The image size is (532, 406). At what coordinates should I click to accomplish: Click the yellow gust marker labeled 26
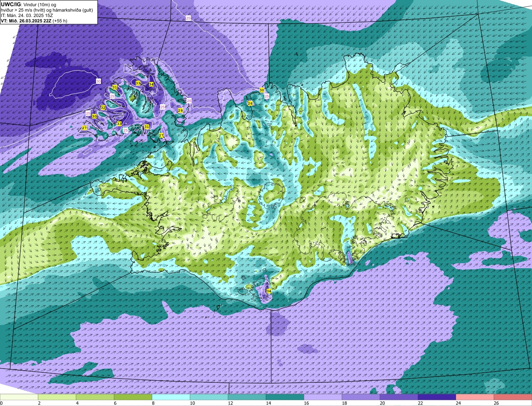250,103
